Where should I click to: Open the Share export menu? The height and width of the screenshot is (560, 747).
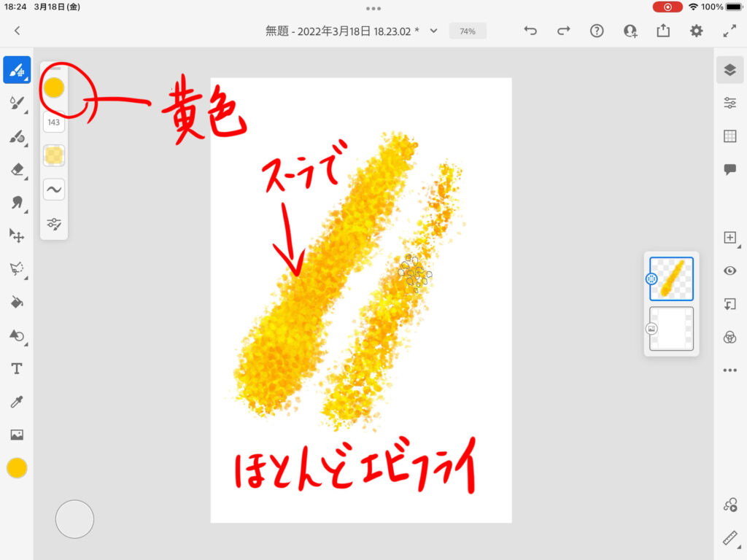tap(663, 31)
